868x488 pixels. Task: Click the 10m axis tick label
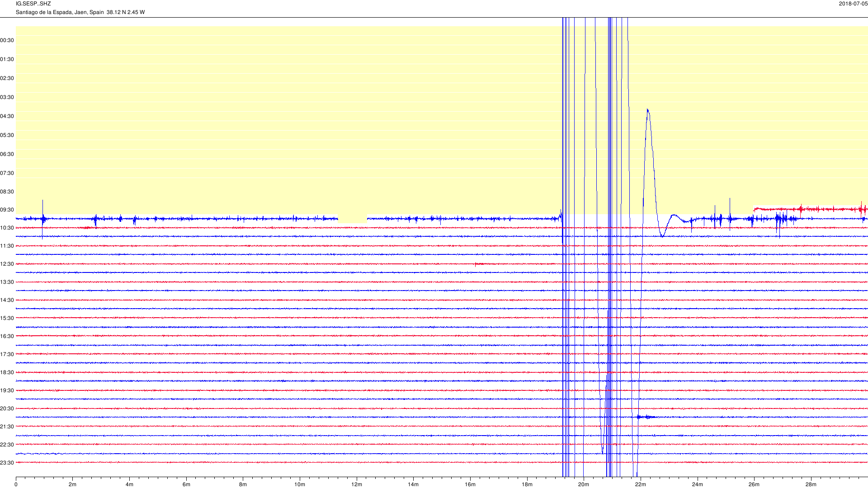point(300,484)
